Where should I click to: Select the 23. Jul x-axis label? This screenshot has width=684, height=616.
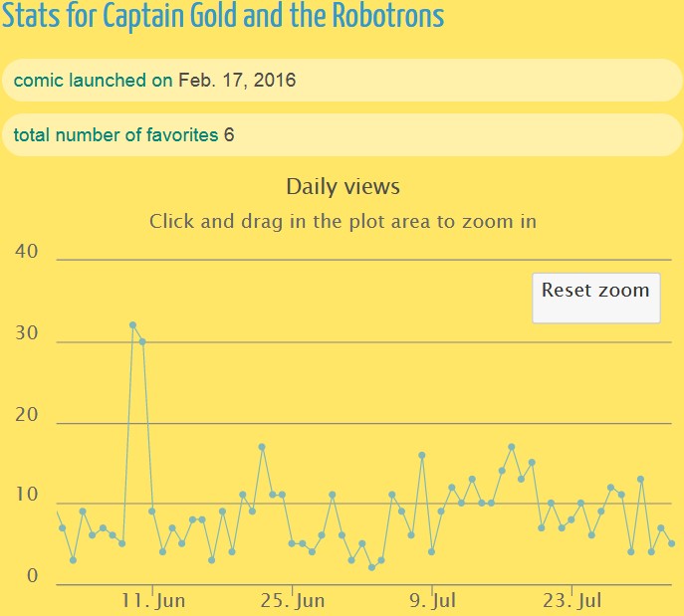tap(571, 601)
